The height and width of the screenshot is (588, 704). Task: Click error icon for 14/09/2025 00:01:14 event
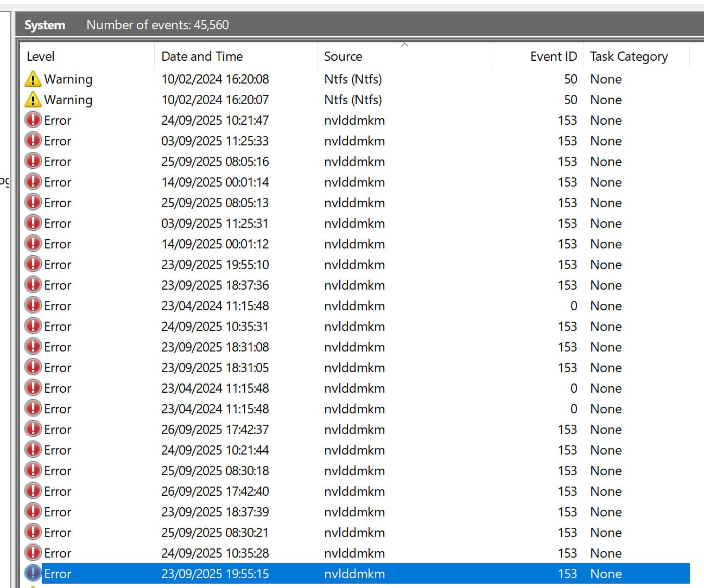click(x=33, y=182)
